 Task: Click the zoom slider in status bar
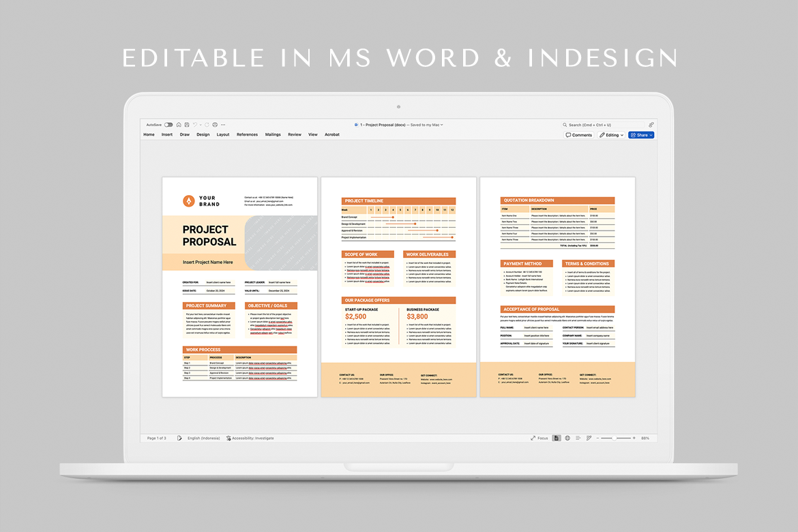615,438
